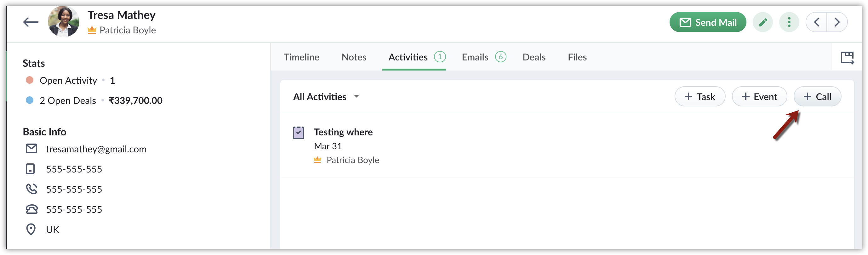The width and height of the screenshot is (868, 255).
Task: Click the pencil edit contact icon
Action: pos(762,22)
